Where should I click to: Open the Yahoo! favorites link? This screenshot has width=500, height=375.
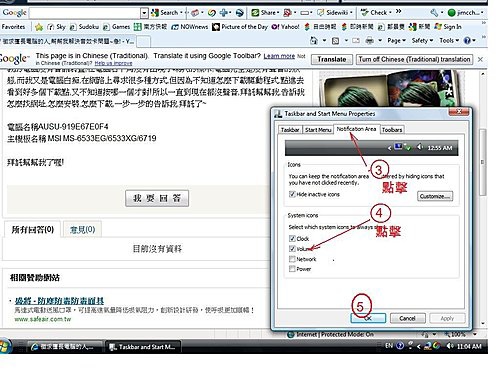(286, 27)
